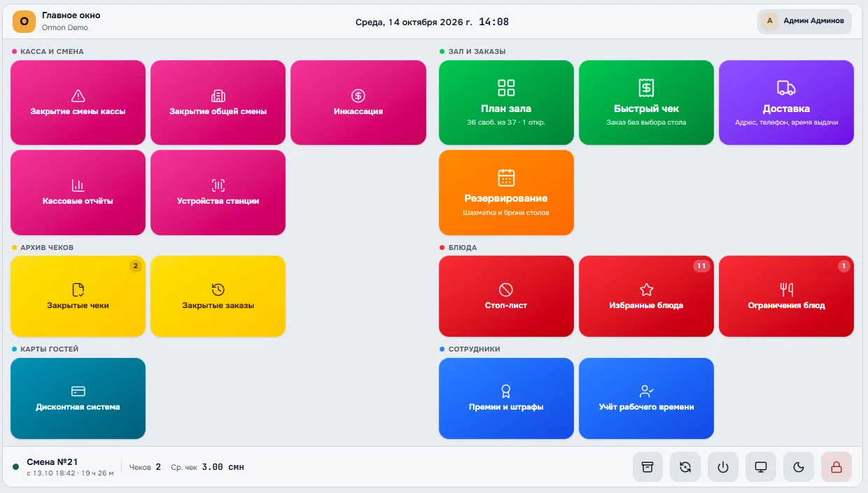The width and height of the screenshot is (868, 493).
Task: Open the Резервирование tile
Action: click(x=506, y=193)
